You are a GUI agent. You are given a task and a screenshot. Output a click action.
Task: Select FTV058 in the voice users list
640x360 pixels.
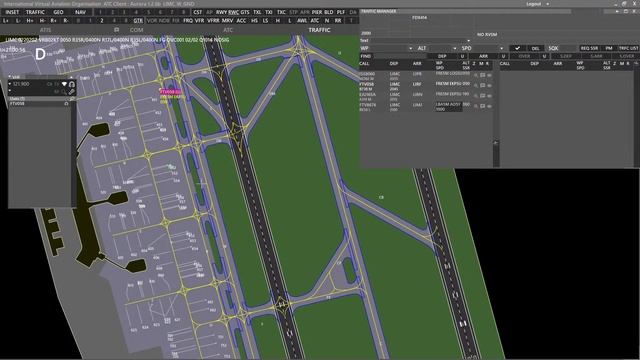[40, 104]
